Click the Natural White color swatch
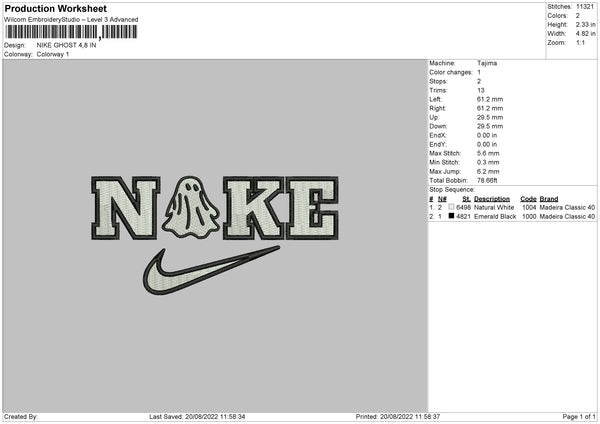This screenshot has width=600, height=424. tap(451, 207)
